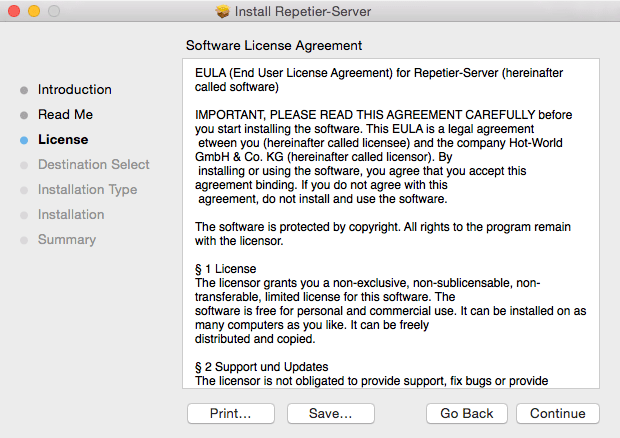
Task: Click the Software License Agreement heading
Action: click(x=274, y=46)
